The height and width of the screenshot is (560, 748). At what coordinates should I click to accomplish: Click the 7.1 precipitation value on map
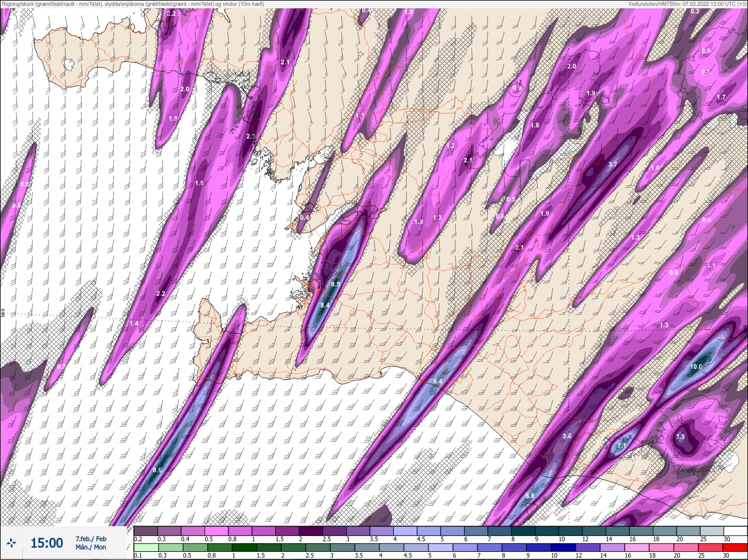point(622,445)
